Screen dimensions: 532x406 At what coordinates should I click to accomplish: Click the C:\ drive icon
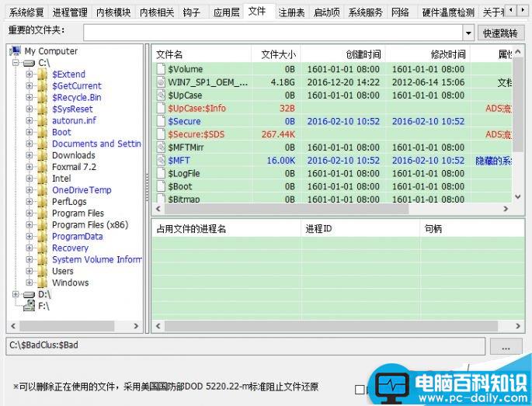(x=30, y=63)
